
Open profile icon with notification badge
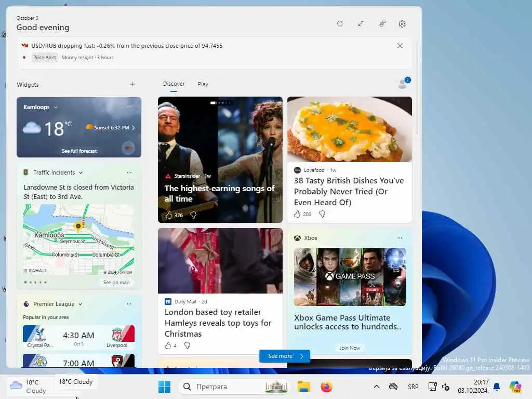(x=404, y=83)
